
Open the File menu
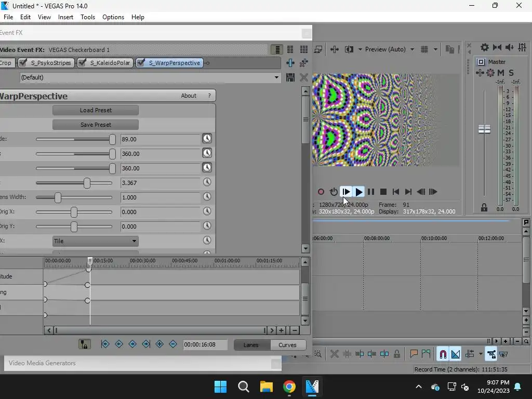tap(8, 17)
